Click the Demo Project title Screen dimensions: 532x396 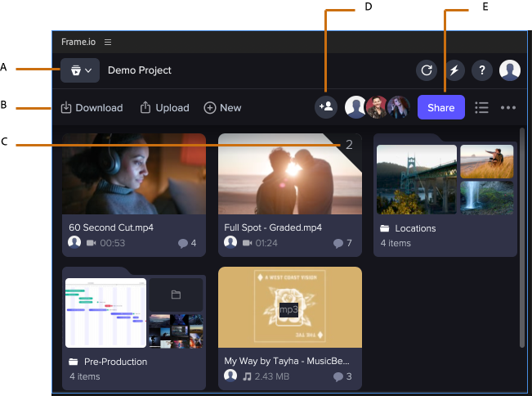click(140, 70)
